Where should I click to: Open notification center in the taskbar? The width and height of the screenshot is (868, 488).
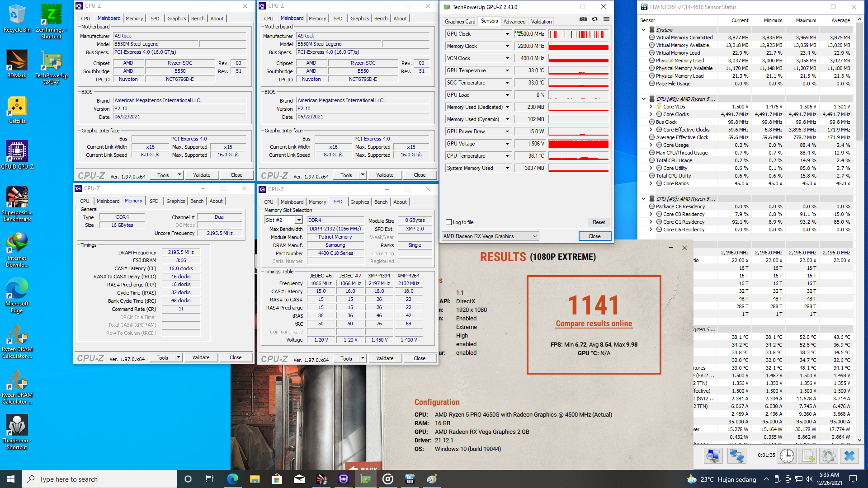[x=853, y=479]
